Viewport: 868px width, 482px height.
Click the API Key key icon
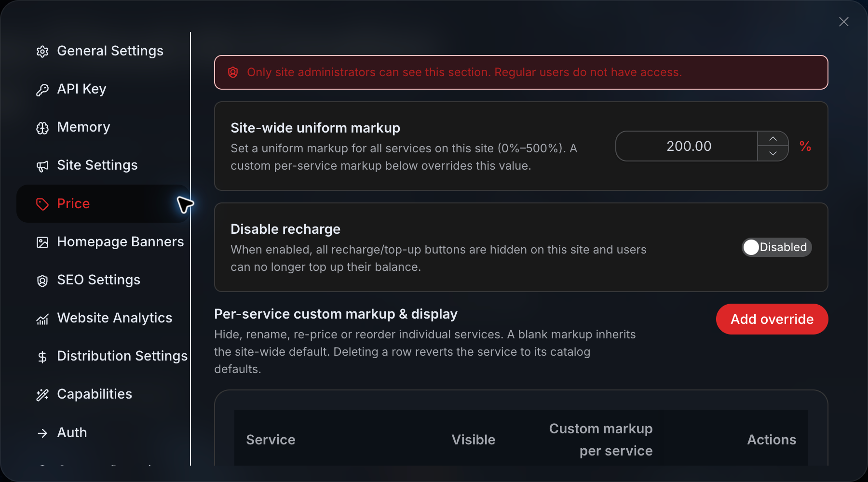[x=42, y=90]
